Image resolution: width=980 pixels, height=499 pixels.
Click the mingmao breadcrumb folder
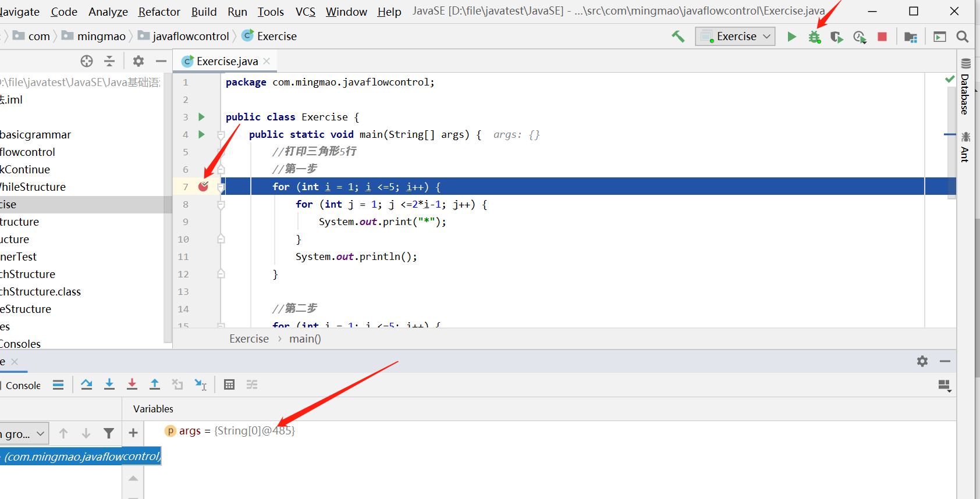pyautogui.click(x=94, y=36)
